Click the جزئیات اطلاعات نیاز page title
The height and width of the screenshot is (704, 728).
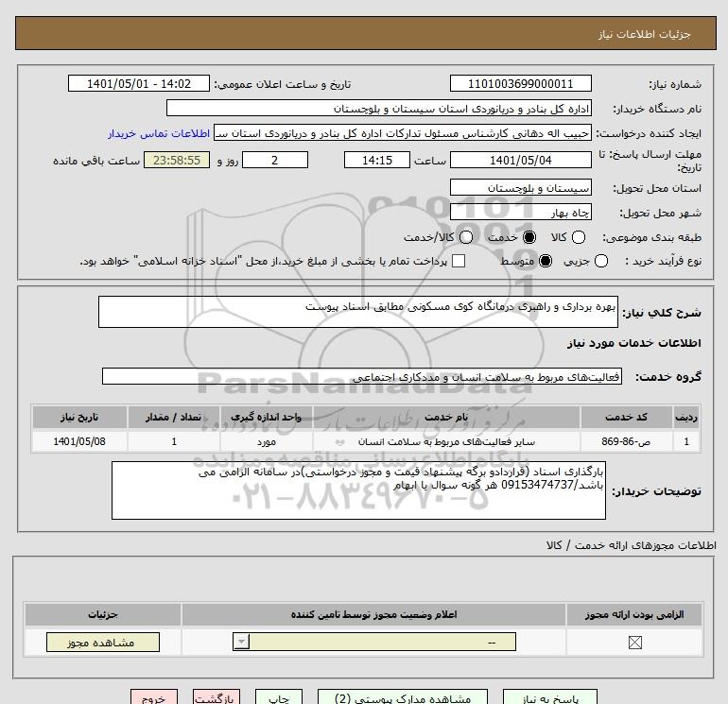coord(645,34)
